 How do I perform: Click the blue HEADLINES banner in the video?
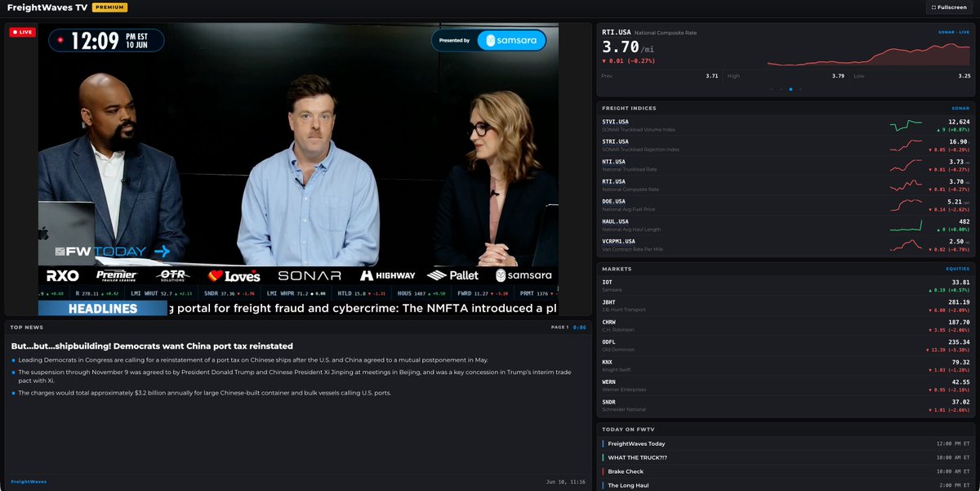[x=102, y=308]
